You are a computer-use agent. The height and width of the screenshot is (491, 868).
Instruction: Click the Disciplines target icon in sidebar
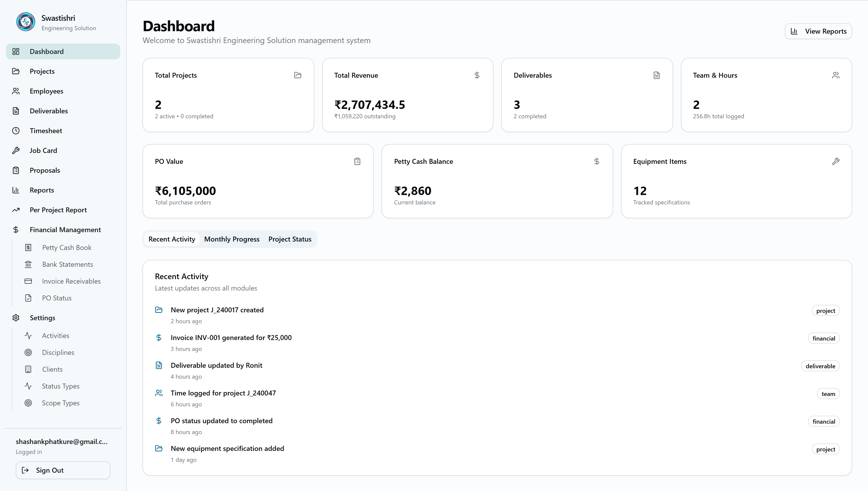(28, 352)
